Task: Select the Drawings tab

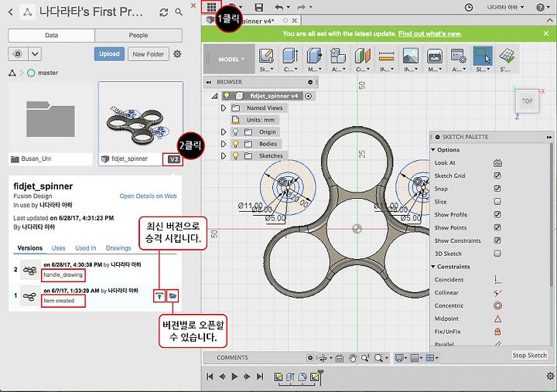Action: pos(118,248)
